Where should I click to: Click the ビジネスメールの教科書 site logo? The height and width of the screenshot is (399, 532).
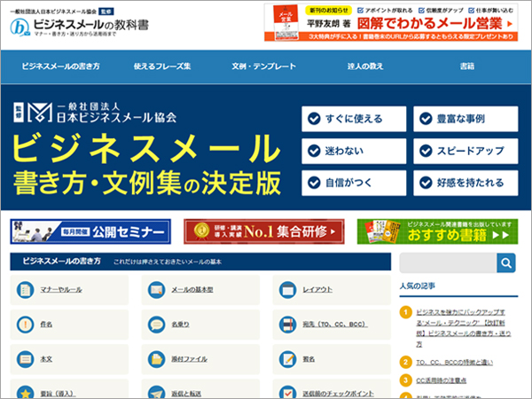click(80, 26)
